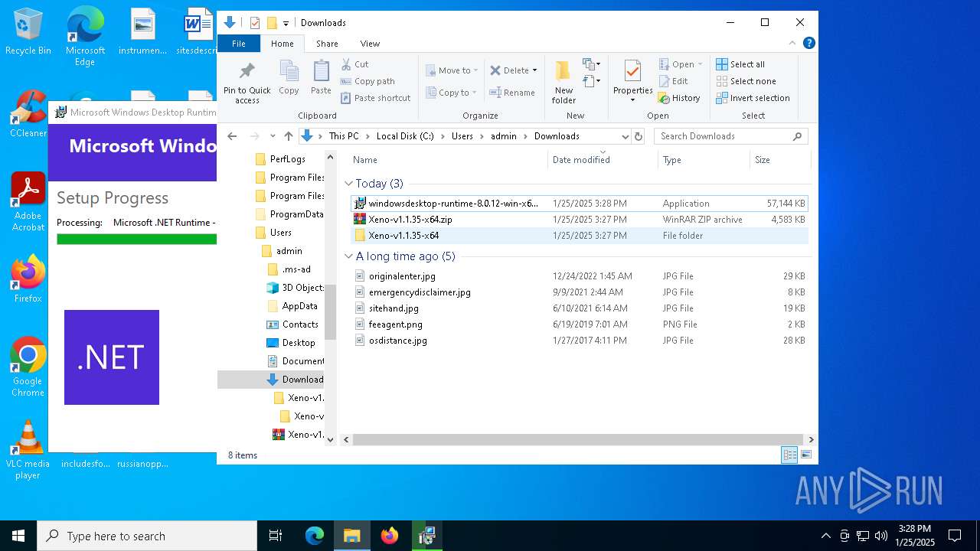Click the green Setup Progress bar

pos(136,240)
